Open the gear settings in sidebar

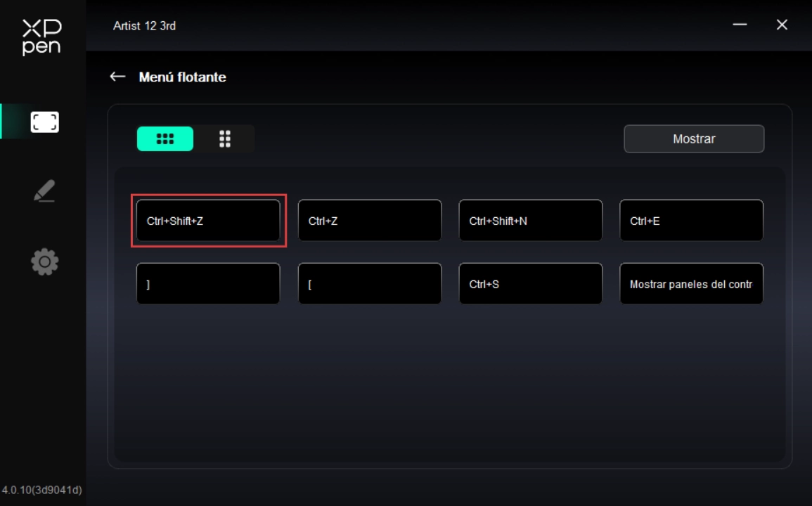point(44,261)
